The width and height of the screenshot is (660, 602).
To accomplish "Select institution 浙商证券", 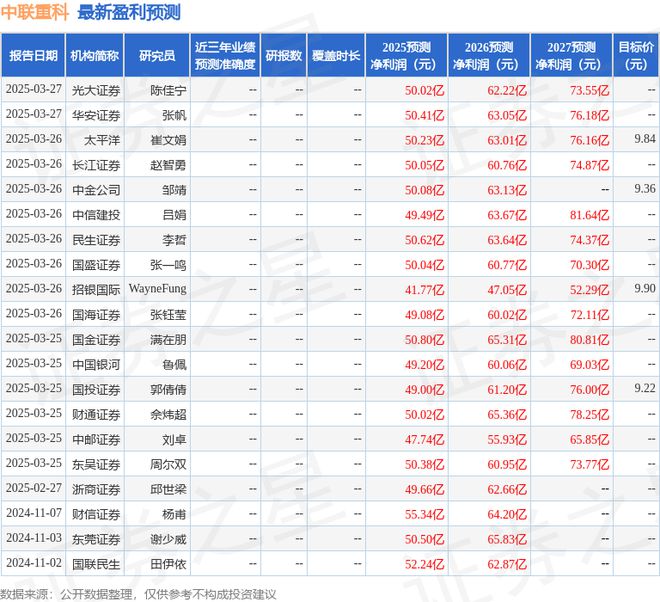I will click(96, 489).
